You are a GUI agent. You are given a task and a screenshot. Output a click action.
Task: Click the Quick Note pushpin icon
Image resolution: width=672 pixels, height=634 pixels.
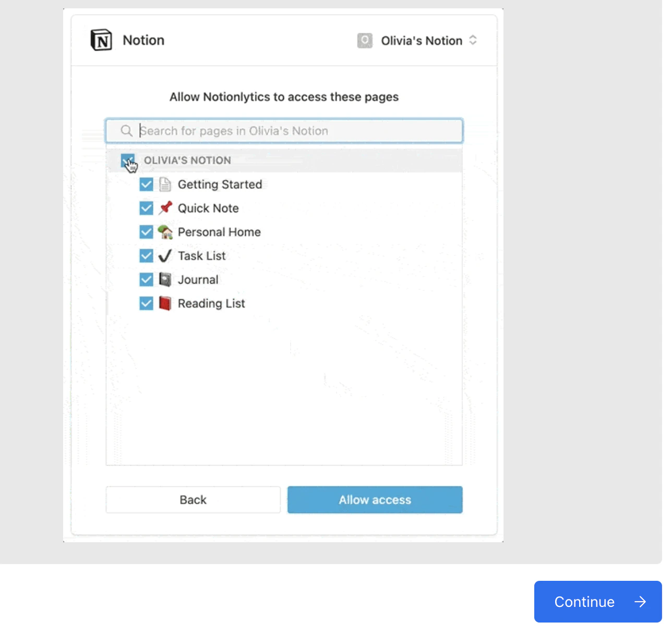165,208
